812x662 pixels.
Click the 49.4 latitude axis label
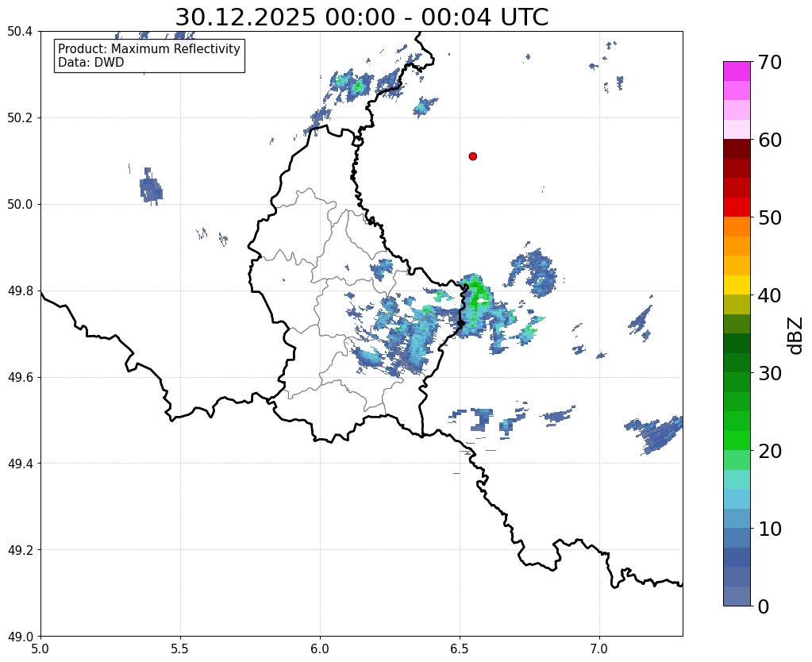[x=20, y=463]
